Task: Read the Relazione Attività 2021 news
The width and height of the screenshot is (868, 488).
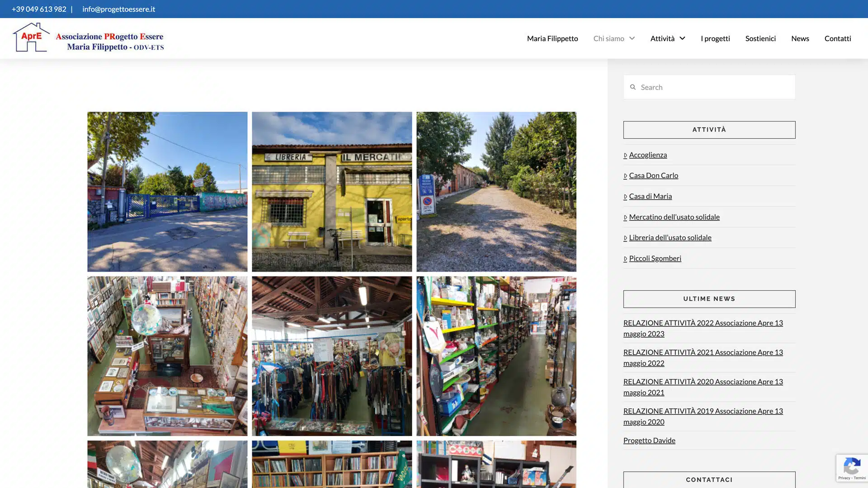Action: point(703,358)
